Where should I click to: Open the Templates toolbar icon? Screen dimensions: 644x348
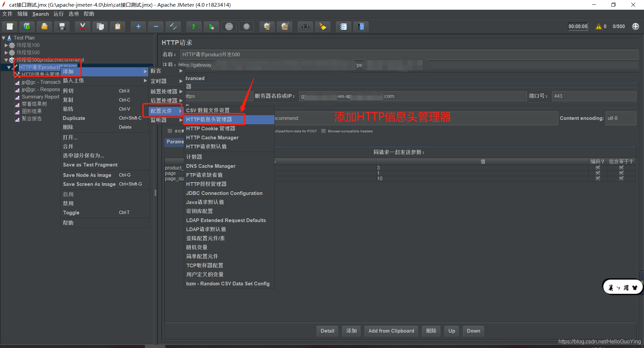pyautogui.click(x=27, y=26)
